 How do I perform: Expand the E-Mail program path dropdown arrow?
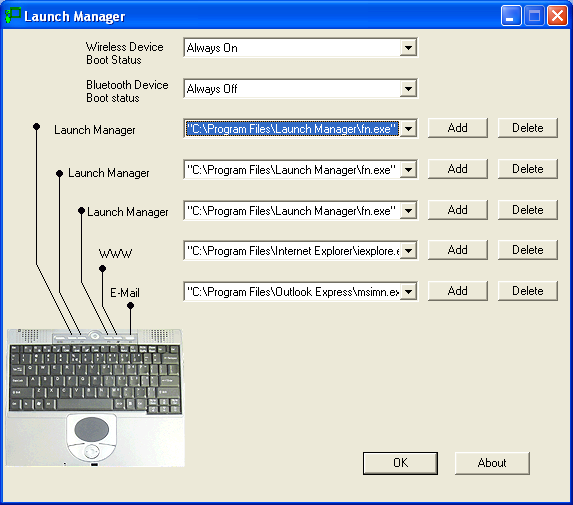coord(408,292)
